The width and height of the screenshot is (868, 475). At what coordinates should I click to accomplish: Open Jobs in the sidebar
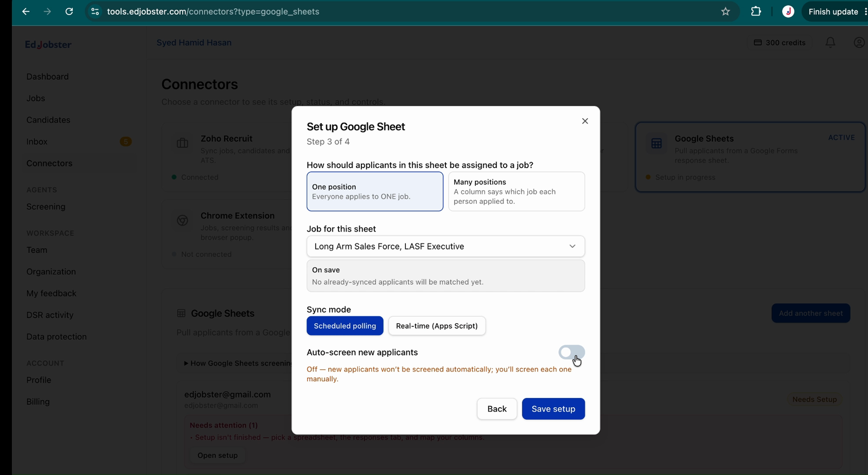(36, 98)
